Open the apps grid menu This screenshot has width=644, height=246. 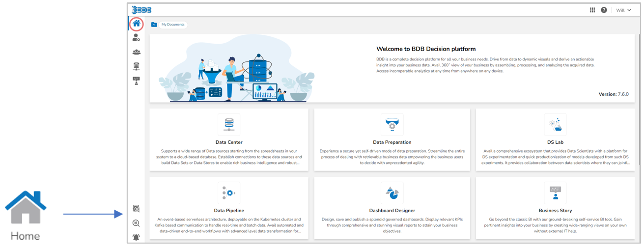pos(592,10)
